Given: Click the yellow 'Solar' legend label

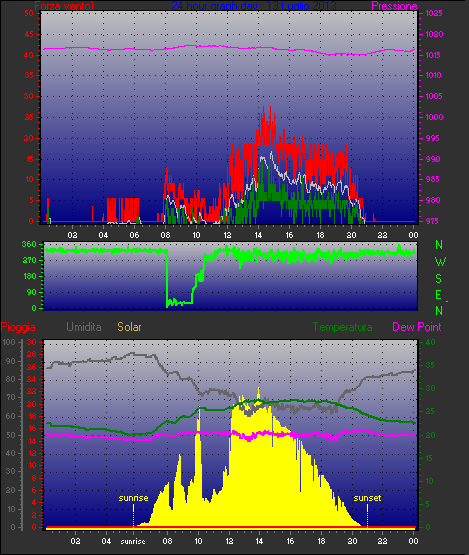Looking at the screenshot, I should 129,327.
